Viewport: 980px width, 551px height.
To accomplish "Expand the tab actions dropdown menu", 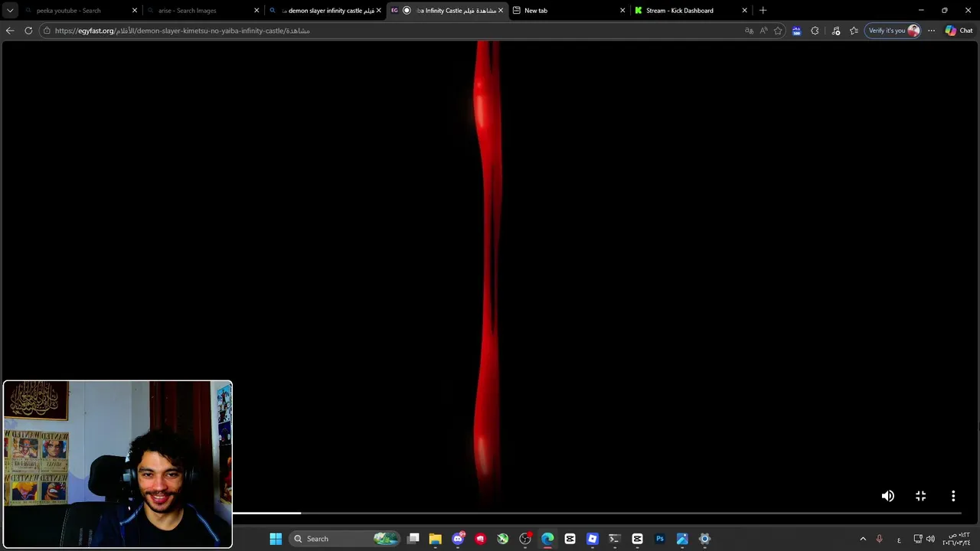I will pos(10,11).
